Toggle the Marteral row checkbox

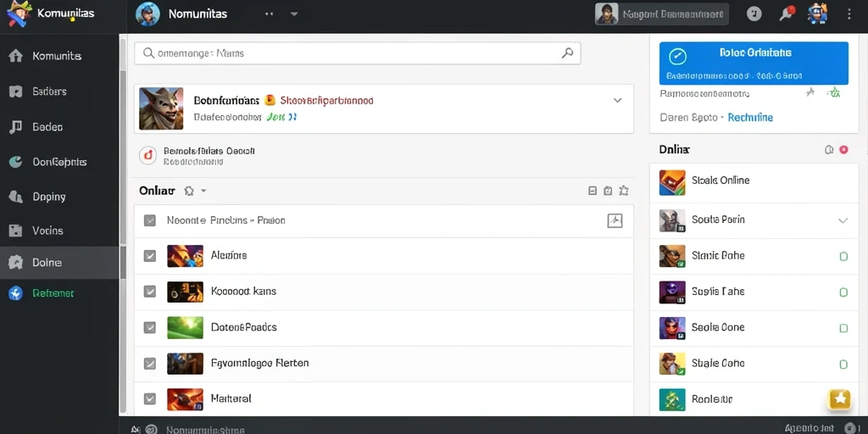[149, 398]
